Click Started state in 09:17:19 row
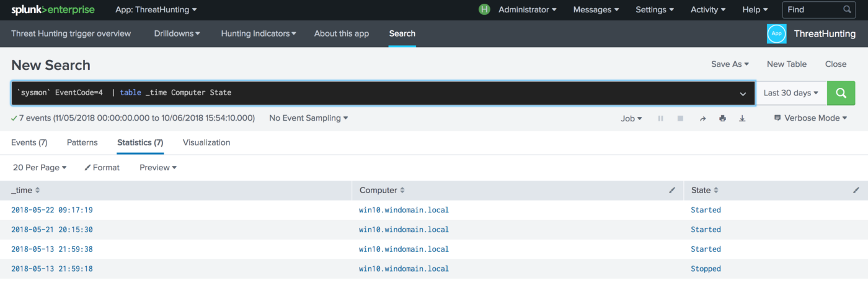Screen dimensions: 868x281 pyautogui.click(x=706, y=210)
